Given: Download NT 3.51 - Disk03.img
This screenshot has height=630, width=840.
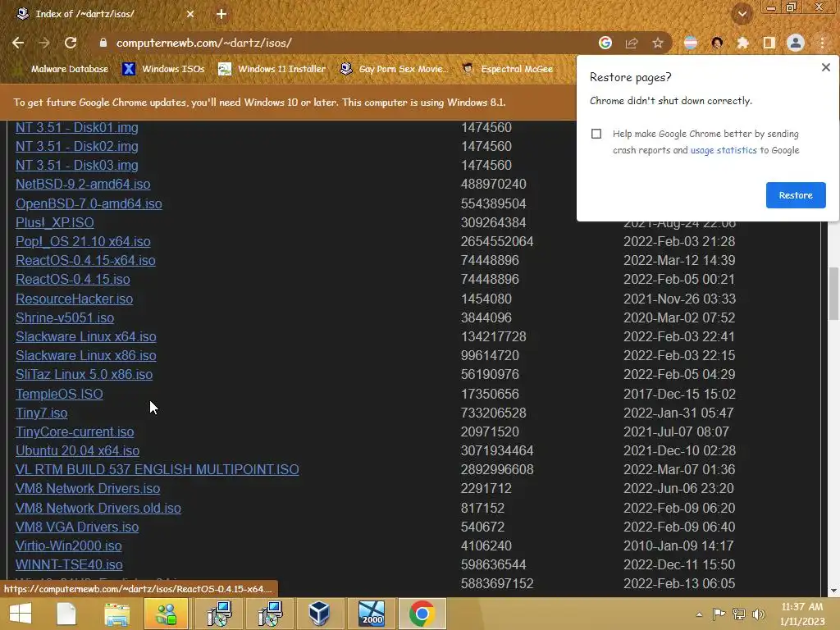Looking at the screenshot, I should (76, 165).
